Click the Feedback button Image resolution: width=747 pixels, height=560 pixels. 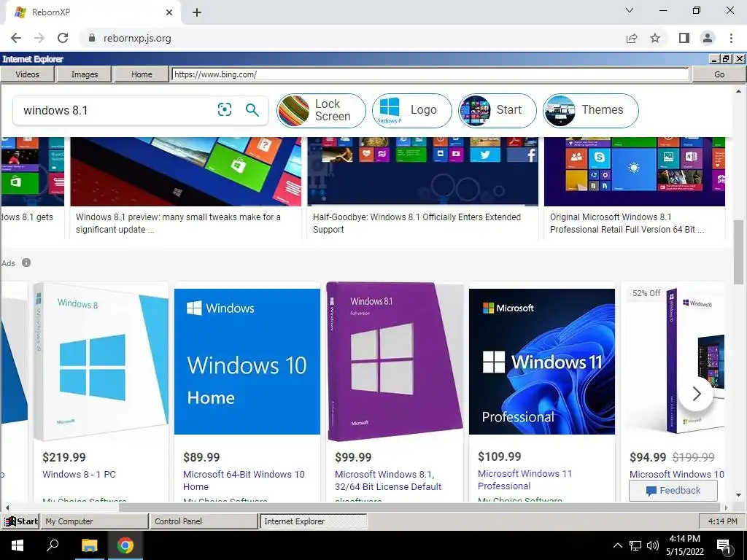673,490
